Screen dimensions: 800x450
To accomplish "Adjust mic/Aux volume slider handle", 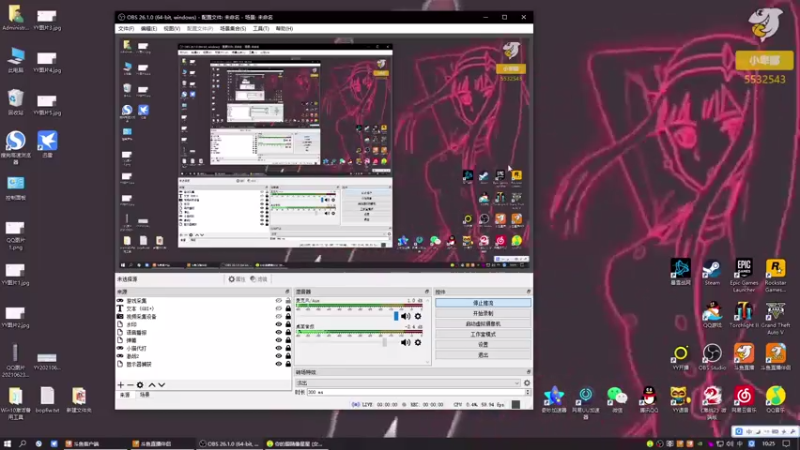I will coord(396,316).
